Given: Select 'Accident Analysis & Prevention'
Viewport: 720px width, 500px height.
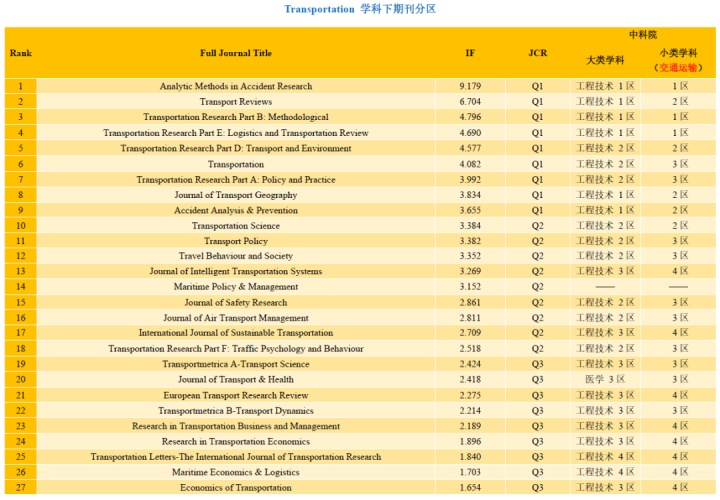Looking at the screenshot, I should coord(236,210).
